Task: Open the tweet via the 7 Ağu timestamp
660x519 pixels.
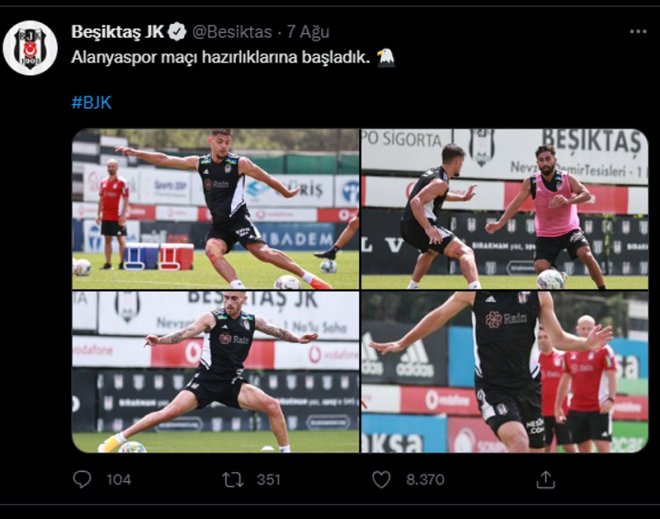Action: click(308, 32)
